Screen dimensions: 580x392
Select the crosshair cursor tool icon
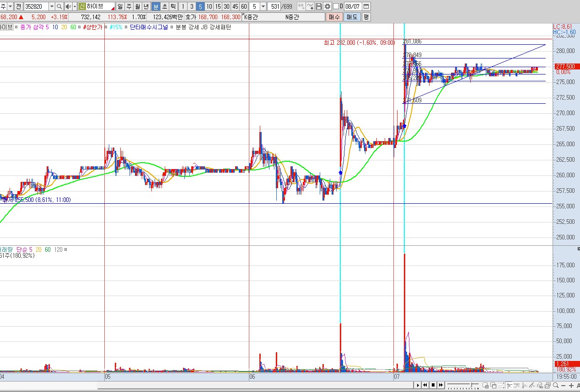[x=509, y=385]
